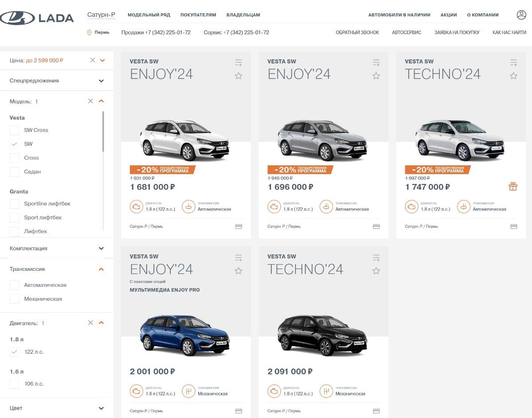
Task: Click the Обратный звонок link
Action: tap(357, 32)
